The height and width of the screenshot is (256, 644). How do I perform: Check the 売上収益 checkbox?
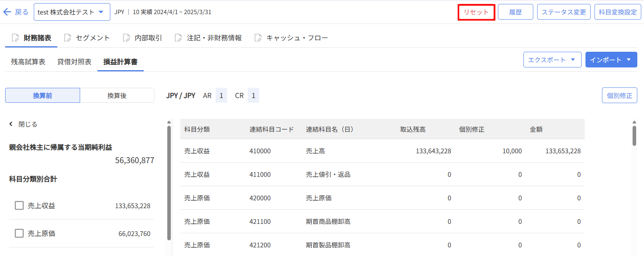pyautogui.click(x=19, y=205)
